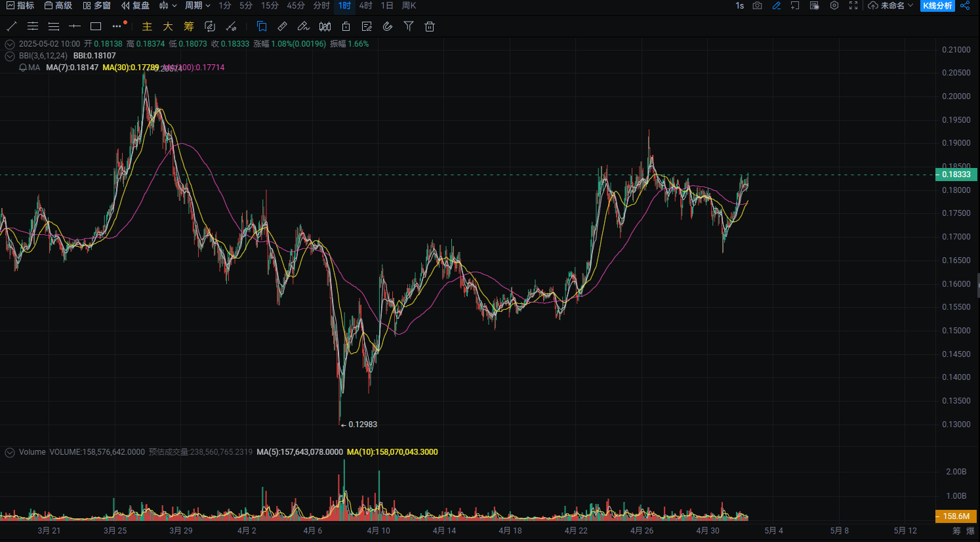This screenshot has height=542, width=980.
Task: Select the rectangle drawing tool
Action: [x=96, y=26]
